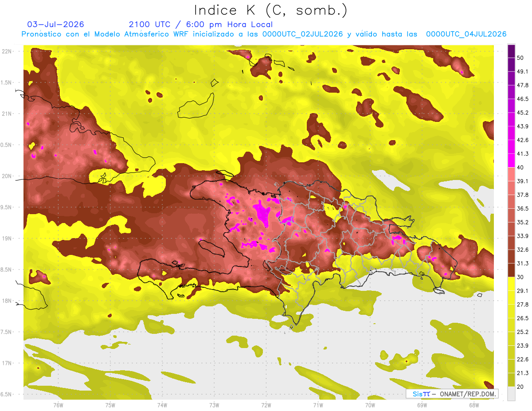Viewport: 532px width, 411px height.
Task: Click the initialization timestamp "0000UTC_02JUL2026"
Action: (303, 34)
